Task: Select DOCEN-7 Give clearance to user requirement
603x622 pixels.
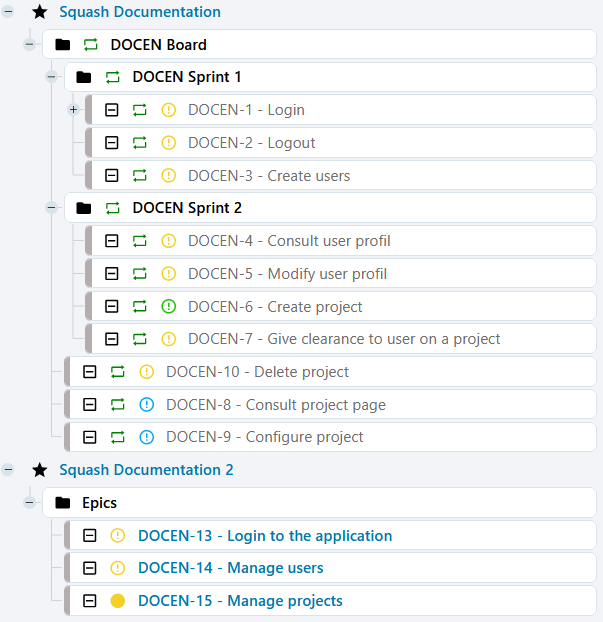Action: 344,339
